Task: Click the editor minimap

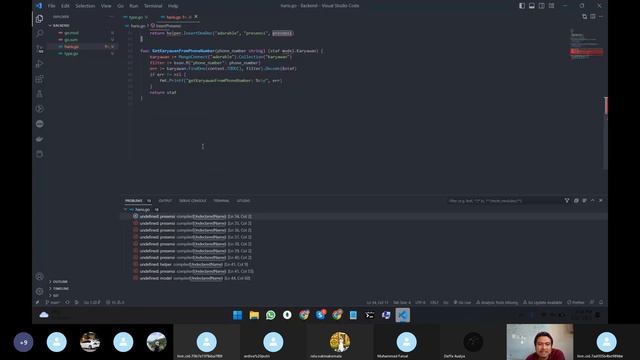Action: pos(587,45)
